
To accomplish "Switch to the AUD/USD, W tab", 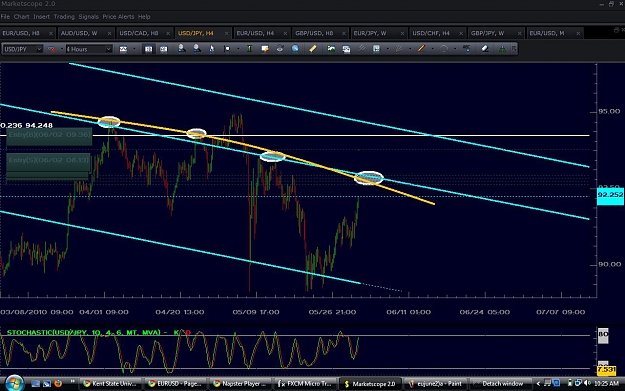I will tap(85, 33).
